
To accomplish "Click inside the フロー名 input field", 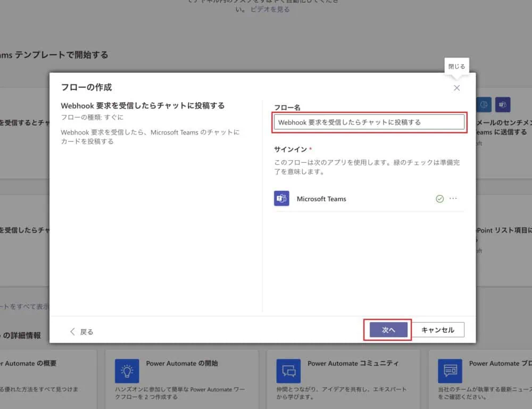I will [369, 122].
